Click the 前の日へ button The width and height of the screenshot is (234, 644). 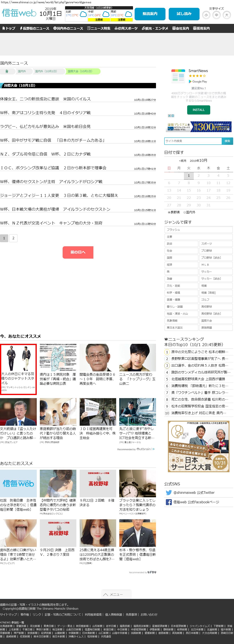[x=78, y=252]
